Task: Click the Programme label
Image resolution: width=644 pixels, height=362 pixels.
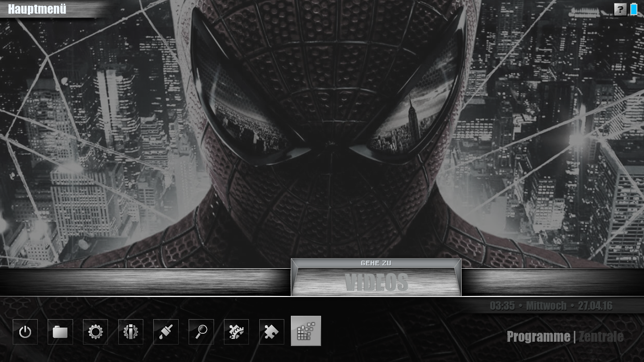Action: [538, 337]
